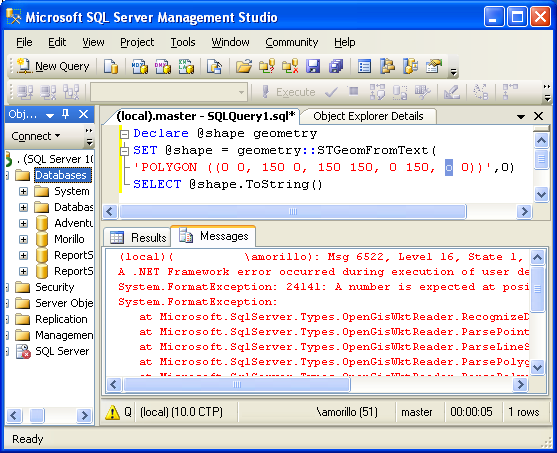
Task: Close the Object Explorer panel
Action: coord(83,114)
